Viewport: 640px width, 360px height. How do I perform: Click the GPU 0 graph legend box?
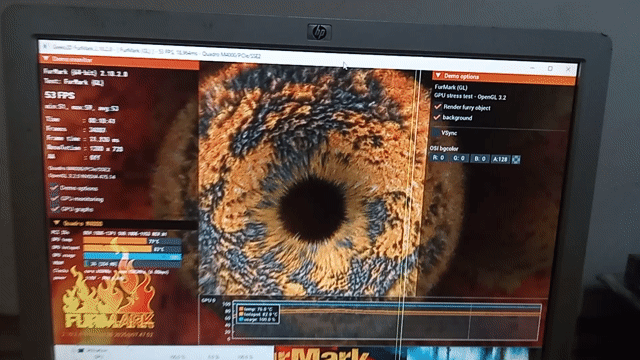(x=258, y=315)
